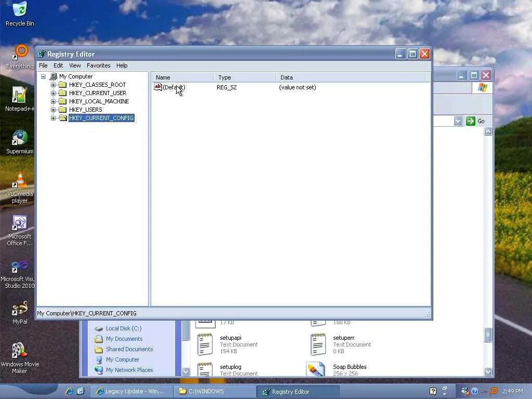Select the REG_SZ type cell
This screenshot has width=532, height=399.
pos(227,87)
